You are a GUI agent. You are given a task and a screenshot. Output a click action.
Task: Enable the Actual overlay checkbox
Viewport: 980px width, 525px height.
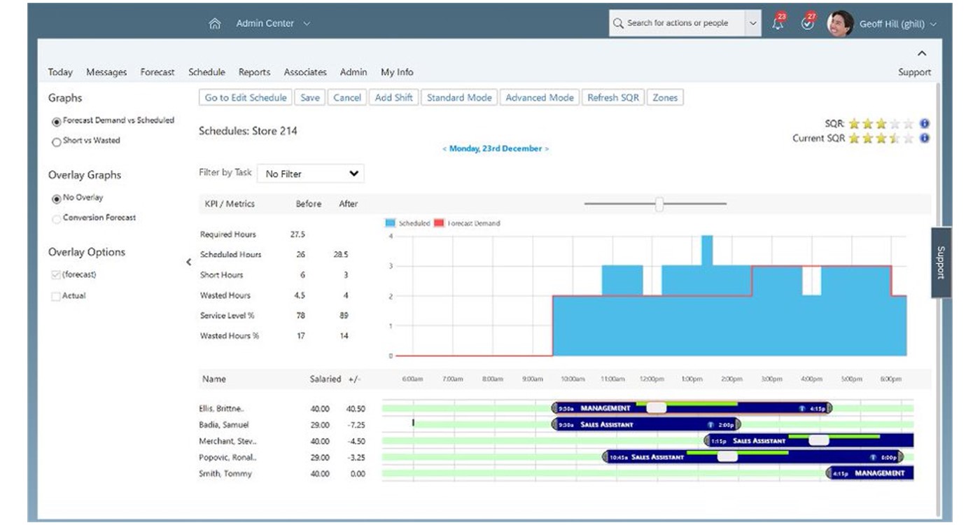[56, 297]
